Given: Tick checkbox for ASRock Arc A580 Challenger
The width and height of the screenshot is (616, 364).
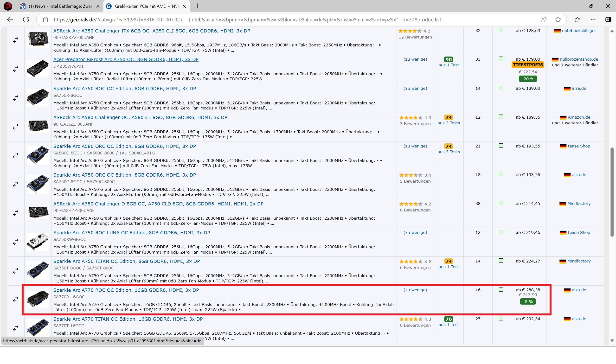Looking at the screenshot, I should pyautogui.click(x=501, y=117).
